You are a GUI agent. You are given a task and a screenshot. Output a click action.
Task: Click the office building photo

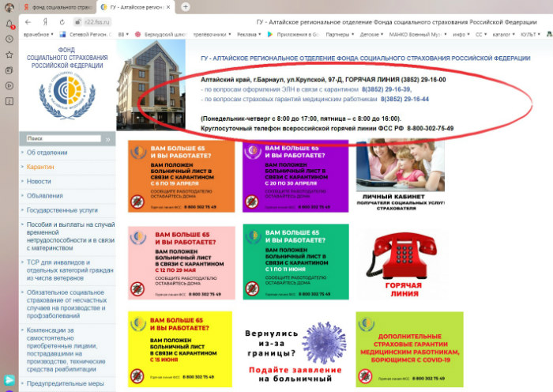[151, 85]
